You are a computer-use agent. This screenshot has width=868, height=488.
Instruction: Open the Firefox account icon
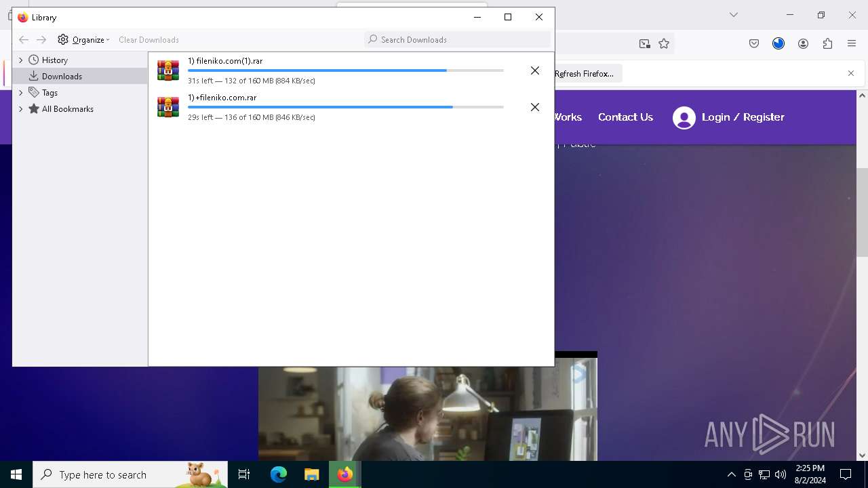(803, 44)
